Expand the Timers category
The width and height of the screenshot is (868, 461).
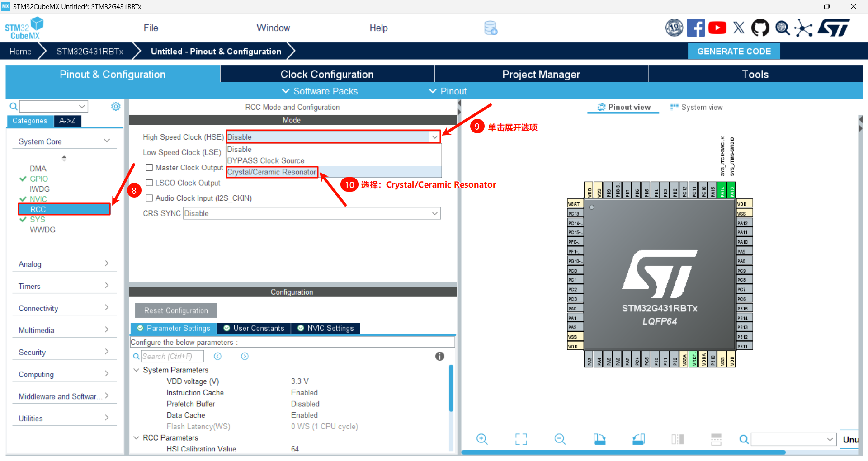(x=63, y=286)
